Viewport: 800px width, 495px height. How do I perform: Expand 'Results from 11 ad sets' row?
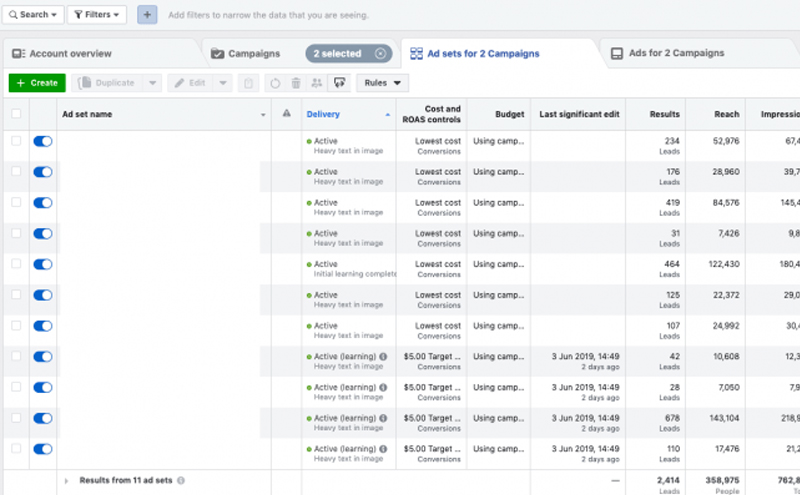tap(67, 481)
